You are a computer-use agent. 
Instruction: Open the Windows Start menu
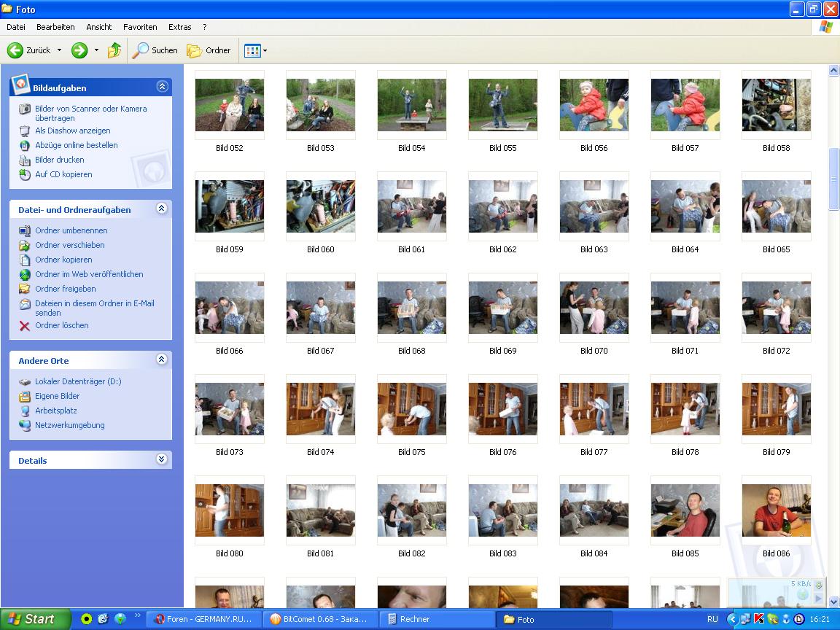[34, 619]
